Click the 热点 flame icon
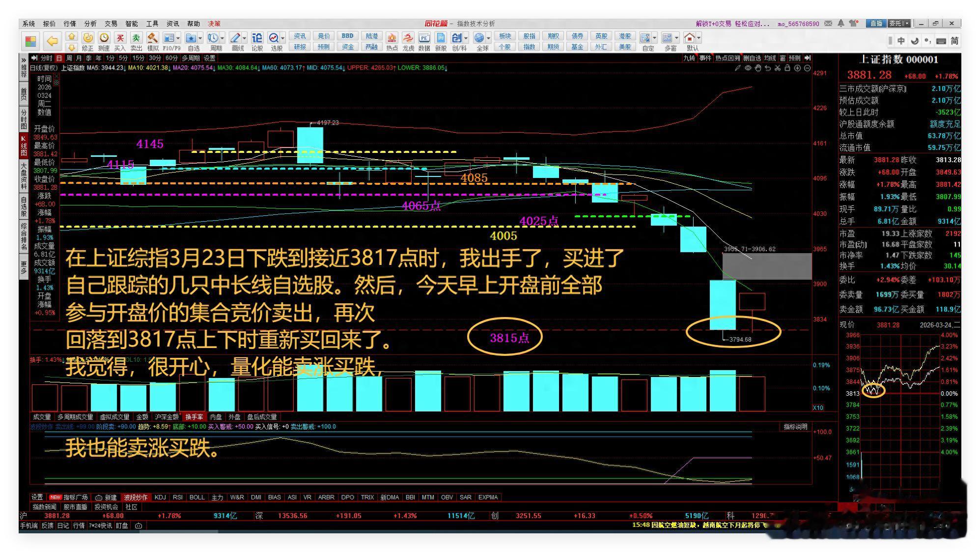980x552 pixels. click(392, 38)
